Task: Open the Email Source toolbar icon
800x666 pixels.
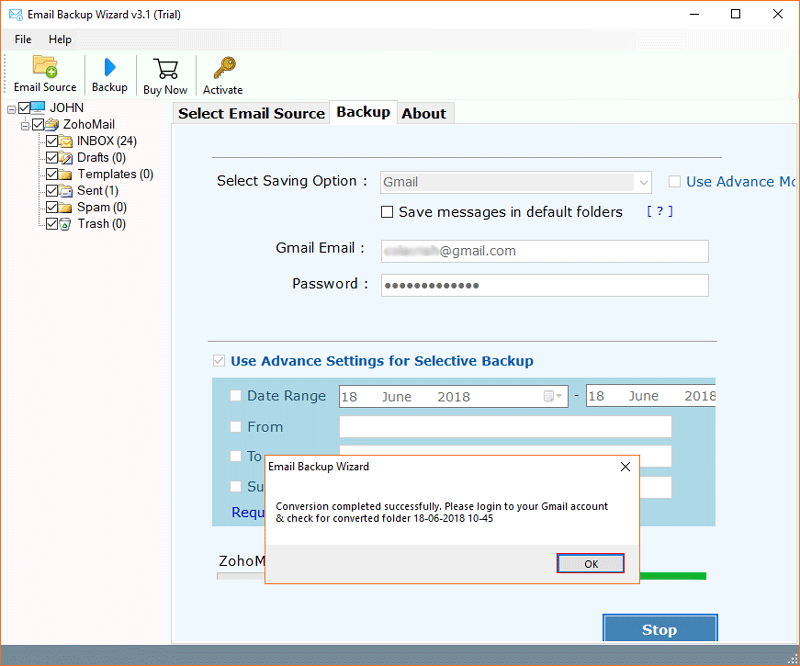Action: (x=45, y=67)
